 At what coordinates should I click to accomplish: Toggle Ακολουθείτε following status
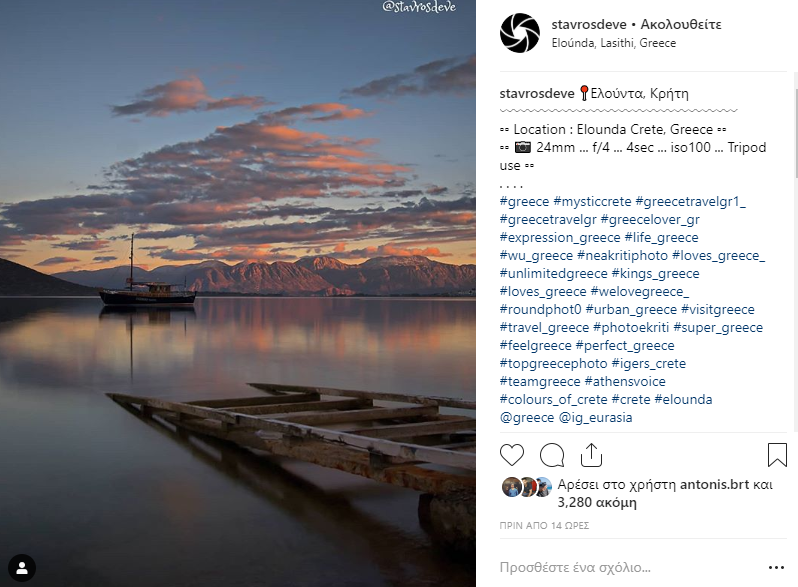(681, 24)
